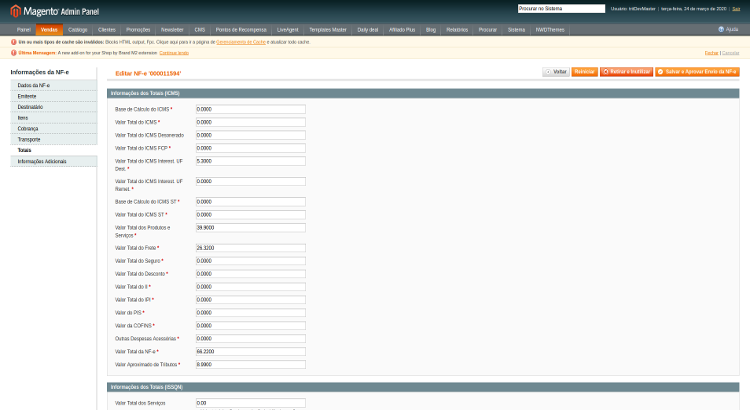
Task: Click the Última Mensagem alert icon
Action: 13,53
